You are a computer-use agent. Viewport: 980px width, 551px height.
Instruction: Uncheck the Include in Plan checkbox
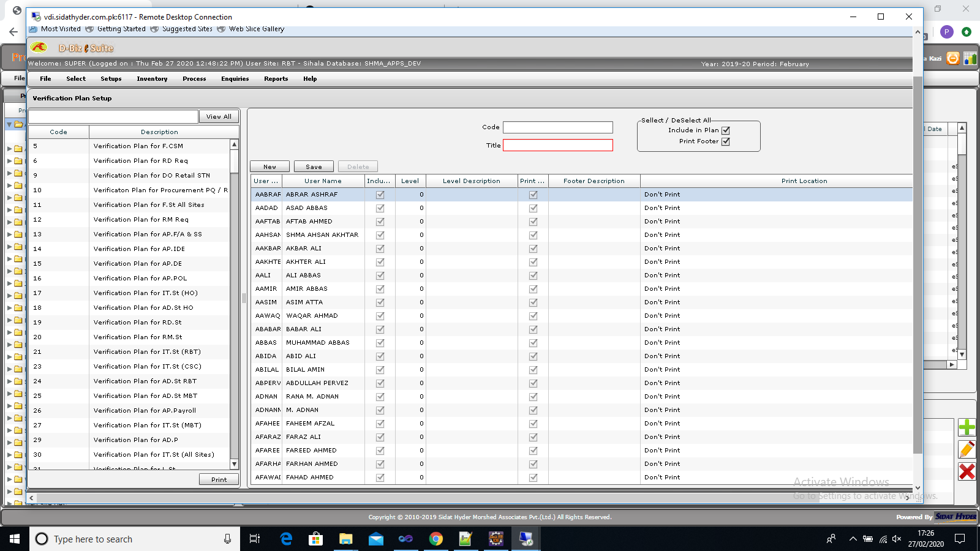pos(726,130)
